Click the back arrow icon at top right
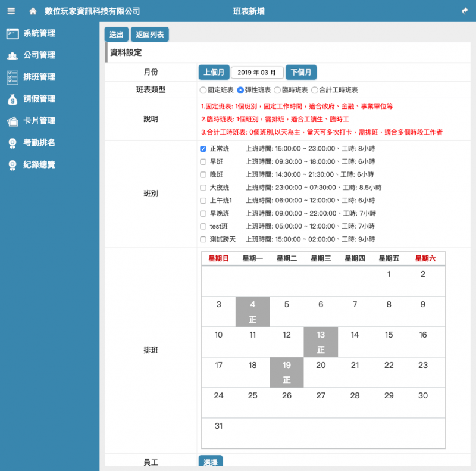Screen dimensions: 476x471 (465, 11)
